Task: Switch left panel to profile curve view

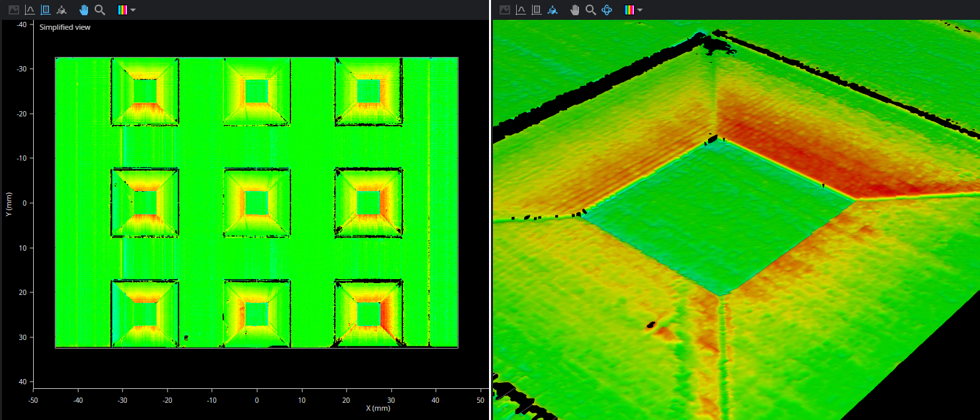Action: pyautogui.click(x=30, y=10)
